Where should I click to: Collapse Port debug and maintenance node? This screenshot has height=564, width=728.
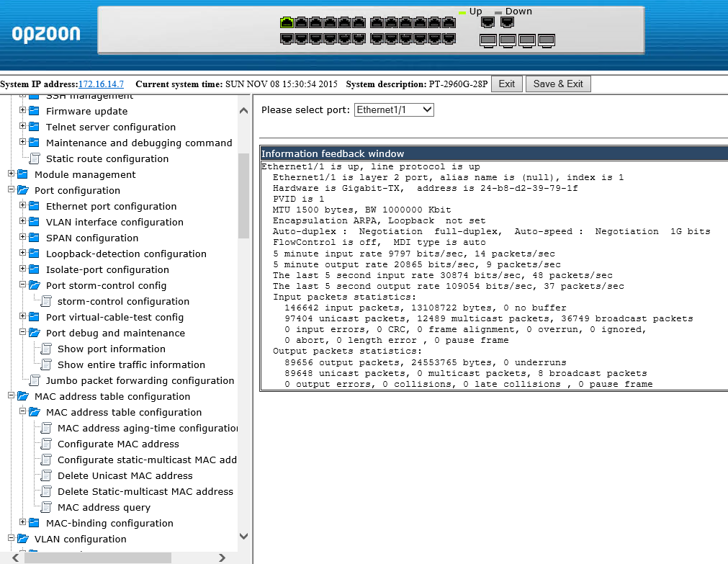click(22, 332)
